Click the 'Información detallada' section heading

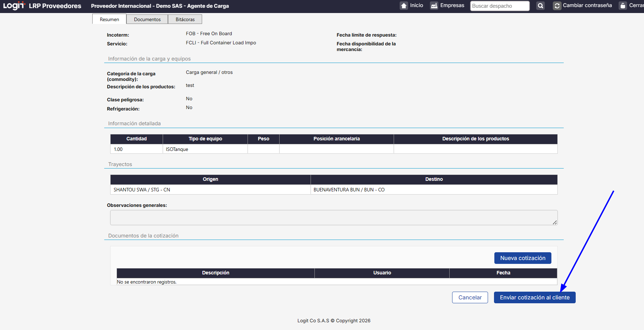pyautogui.click(x=135, y=123)
